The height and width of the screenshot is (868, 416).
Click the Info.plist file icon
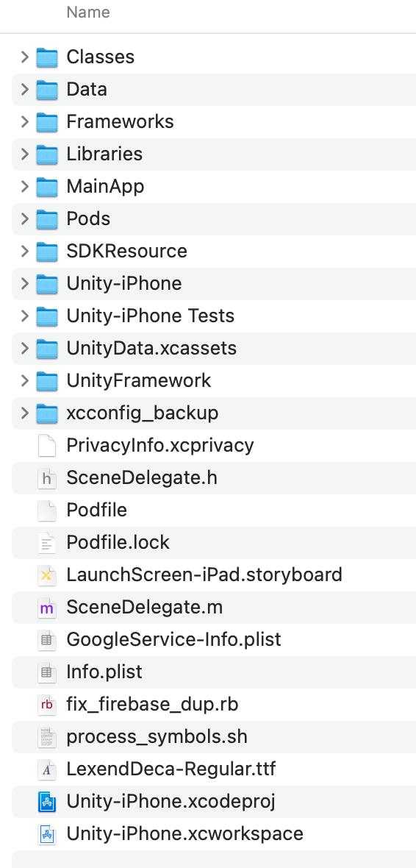[47, 672]
